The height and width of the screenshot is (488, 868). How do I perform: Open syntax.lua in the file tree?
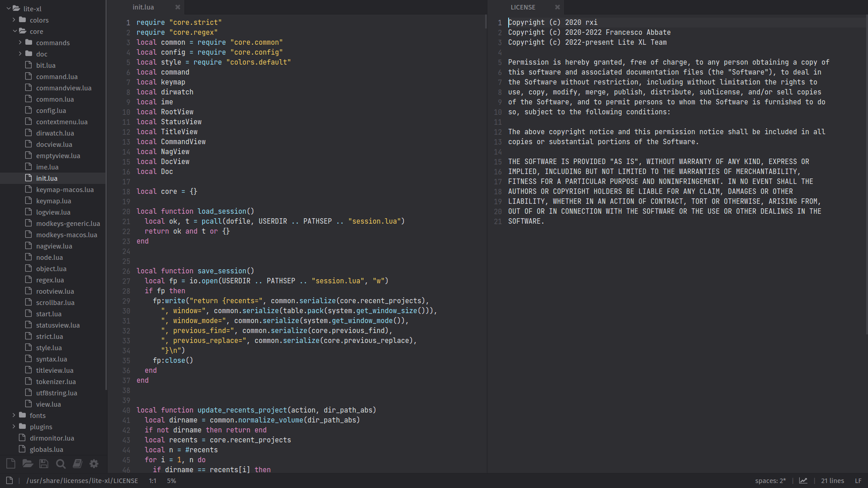click(x=53, y=359)
